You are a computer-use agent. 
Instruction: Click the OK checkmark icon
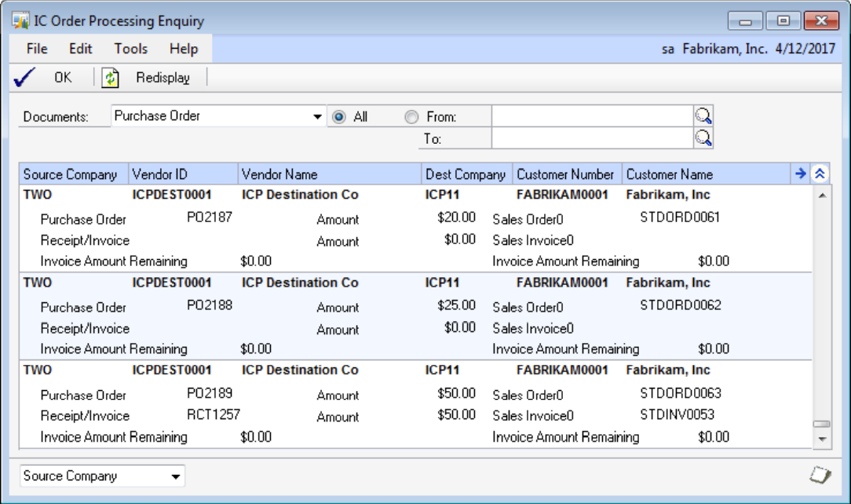click(x=24, y=77)
